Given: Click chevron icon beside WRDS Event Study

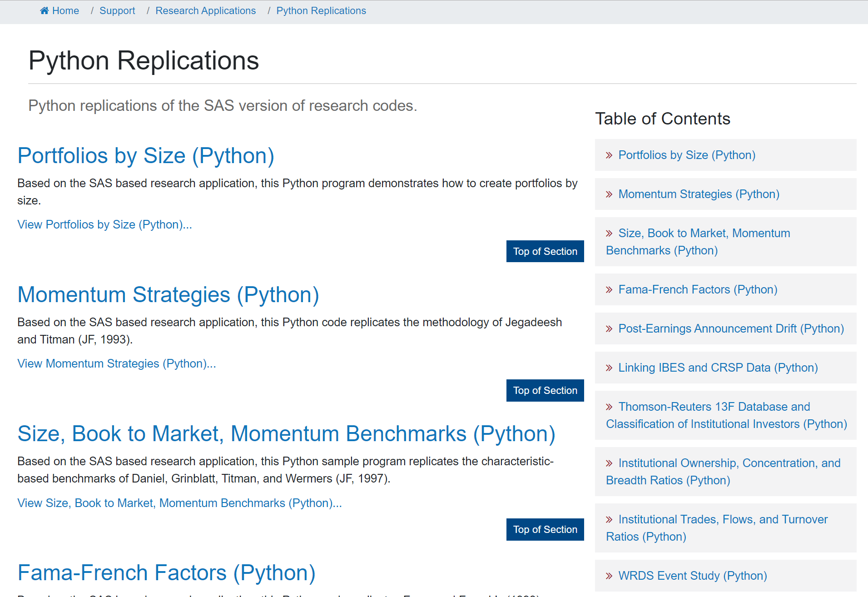Looking at the screenshot, I should pyautogui.click(x=609, y=576).
